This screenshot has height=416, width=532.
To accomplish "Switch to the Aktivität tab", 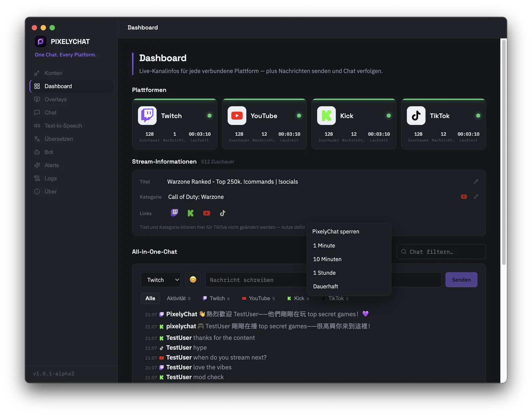I will pos(179,299).
